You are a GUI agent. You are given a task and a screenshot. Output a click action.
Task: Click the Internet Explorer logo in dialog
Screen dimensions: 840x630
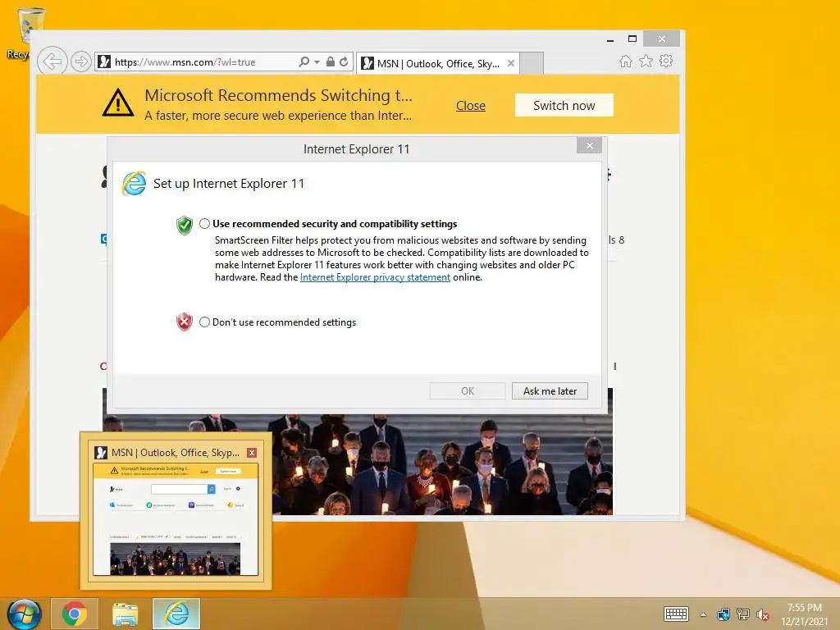(134, 184)
